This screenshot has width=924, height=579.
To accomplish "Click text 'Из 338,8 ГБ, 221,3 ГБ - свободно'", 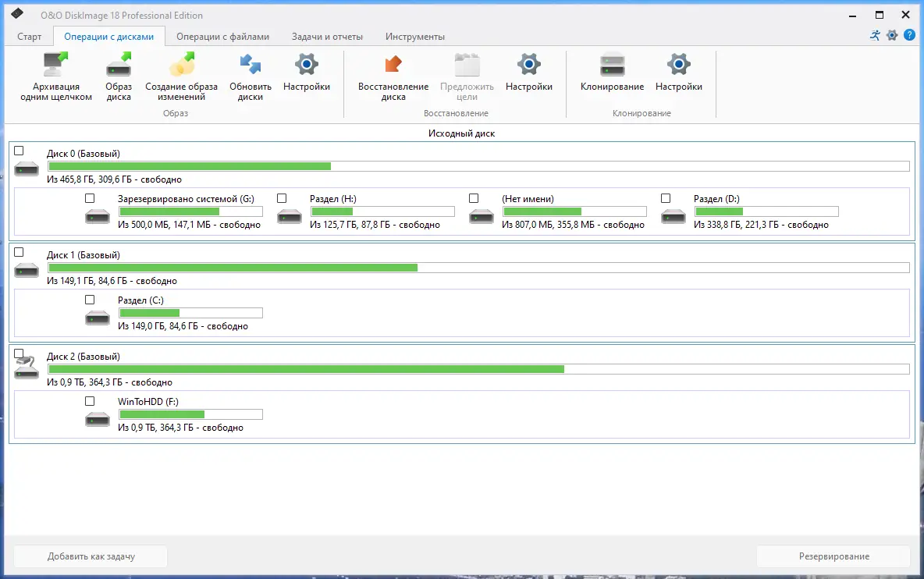I will (762, 225).
